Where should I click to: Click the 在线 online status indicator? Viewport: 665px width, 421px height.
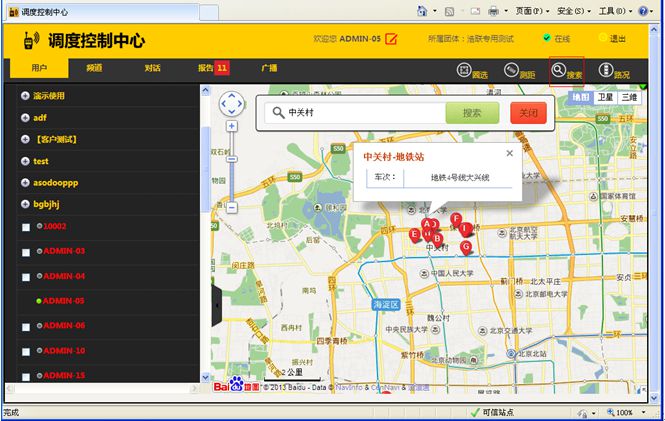point(556,39)
